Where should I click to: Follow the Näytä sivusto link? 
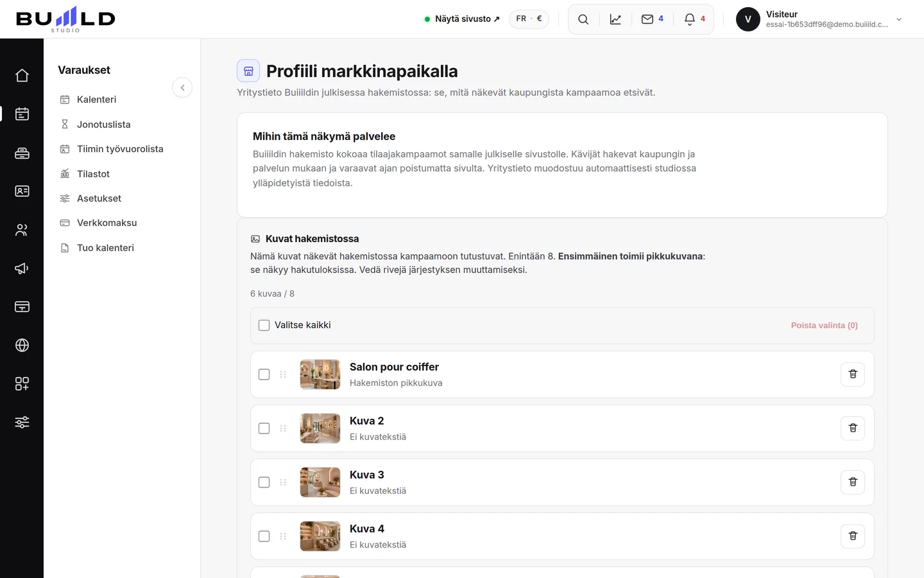point(462,19)
